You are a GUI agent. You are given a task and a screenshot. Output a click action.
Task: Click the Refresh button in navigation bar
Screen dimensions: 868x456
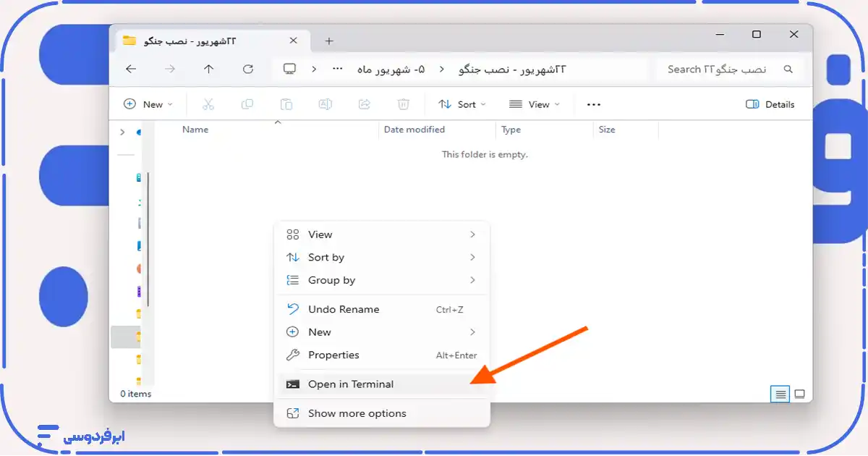(248, 69)
